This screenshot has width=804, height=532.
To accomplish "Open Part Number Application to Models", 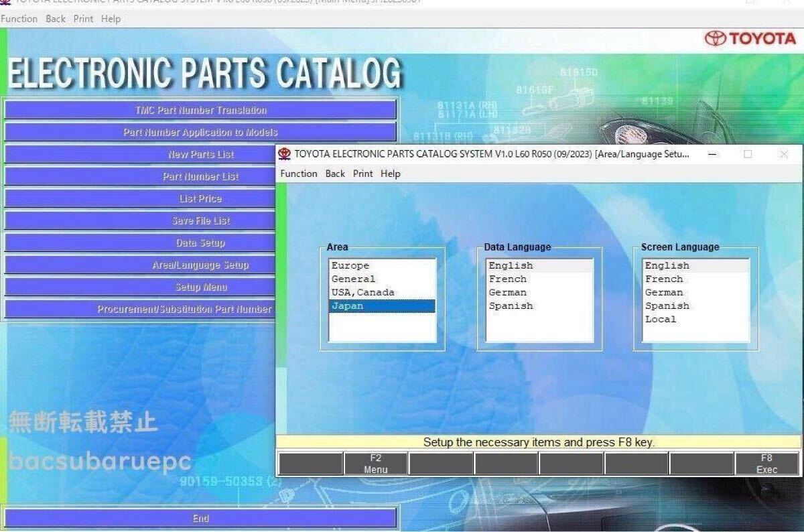I will coord(200,133).
